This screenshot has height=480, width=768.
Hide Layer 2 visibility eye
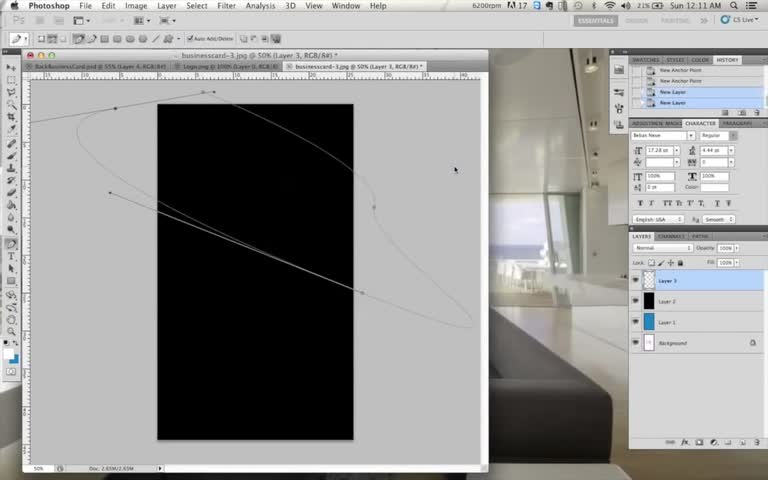pyautogui.click(x=635, y=301)
